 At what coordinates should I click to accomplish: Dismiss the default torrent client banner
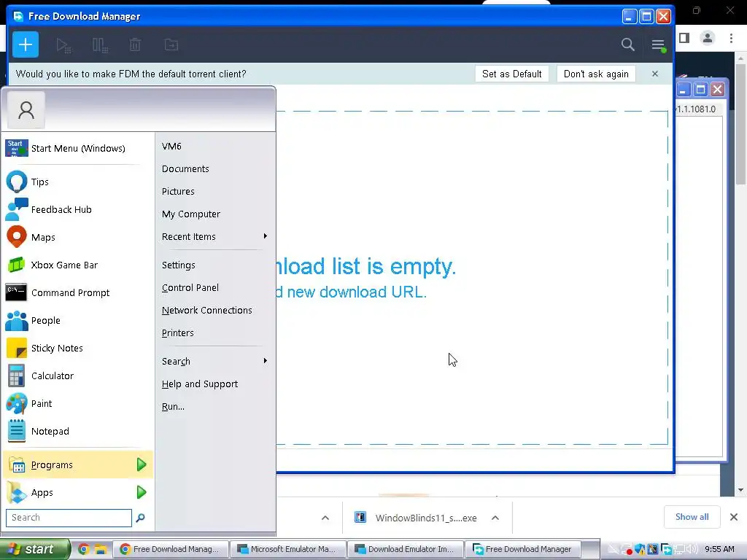click(x=655, y=74)
